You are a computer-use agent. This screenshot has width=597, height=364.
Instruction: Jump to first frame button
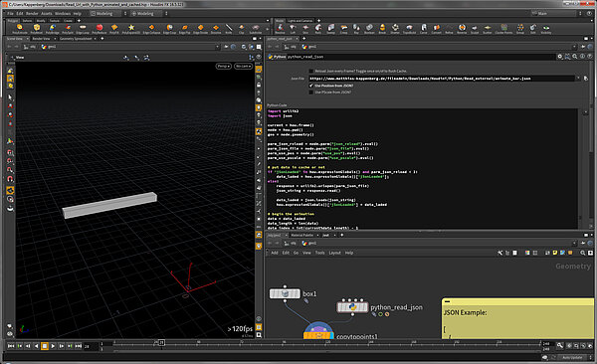(11, 346)
